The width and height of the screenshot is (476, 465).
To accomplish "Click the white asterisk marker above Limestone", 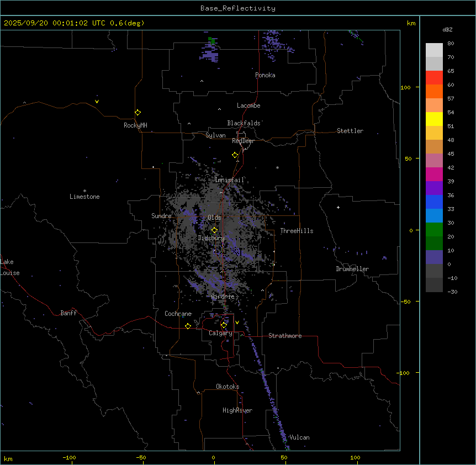I will pyautogui.click(x=84, y=191).
